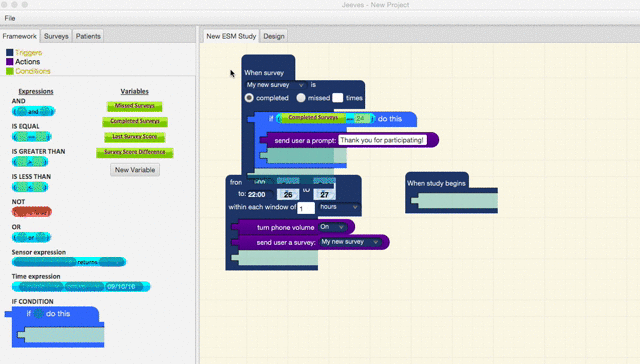Click the Triggers dark blue color square
This screenshot has width=640, height=364.
coord(10,52)
